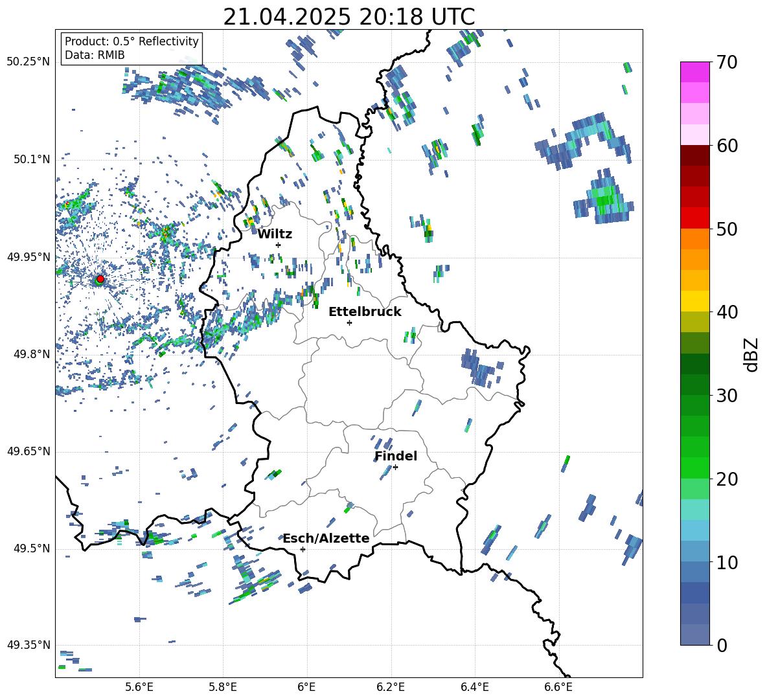Click the 20 colorbar tick label
The width and height of the screenshot is (767, 700).
point(726,479)
